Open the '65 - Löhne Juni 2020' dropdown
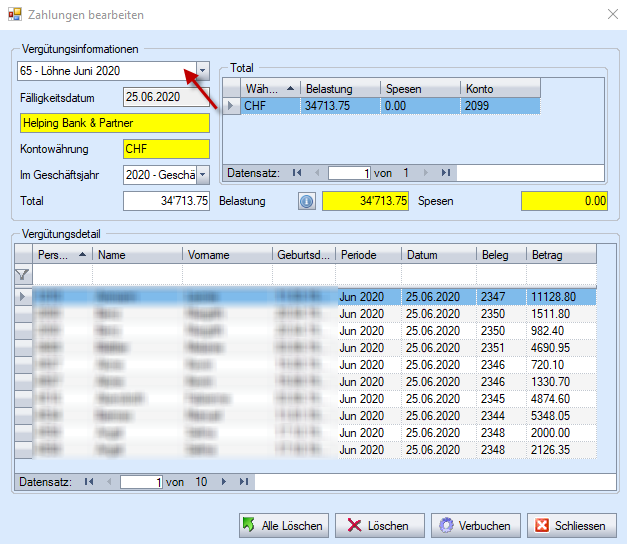The height and width of the screenshot is (544, 627). tap(202, 71)
